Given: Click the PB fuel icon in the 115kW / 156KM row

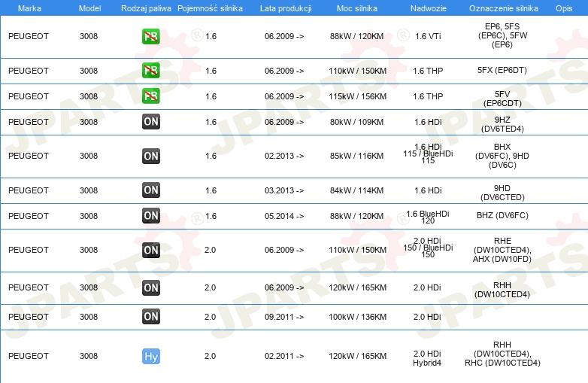Looking at the screenshot, I should tap(151, 96).
